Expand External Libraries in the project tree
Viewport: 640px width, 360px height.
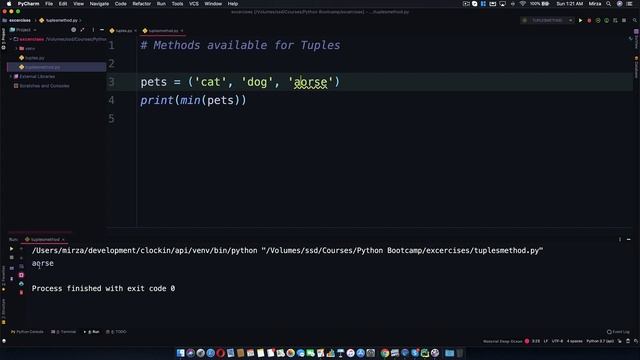pyautogui.click(x=11, y=76)
